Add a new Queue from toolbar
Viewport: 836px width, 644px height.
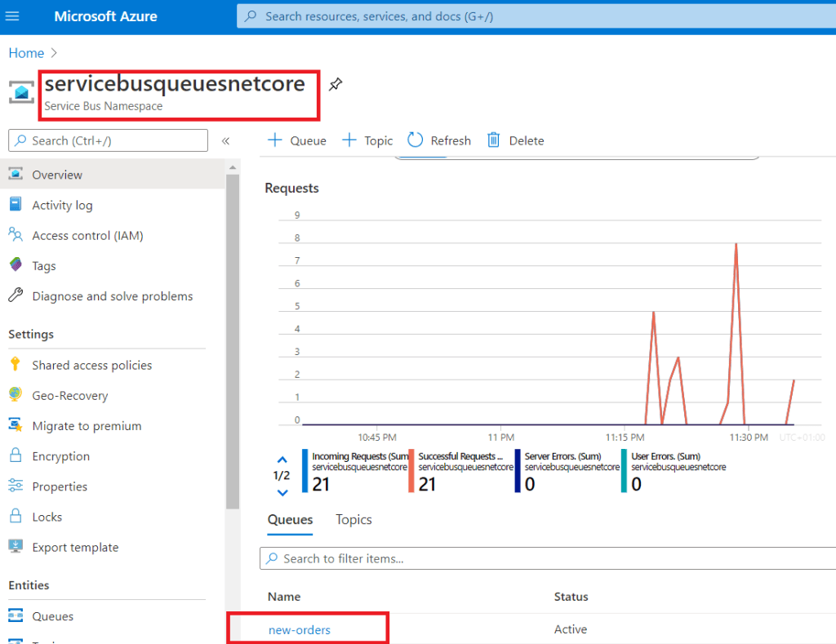pos(297,140)
